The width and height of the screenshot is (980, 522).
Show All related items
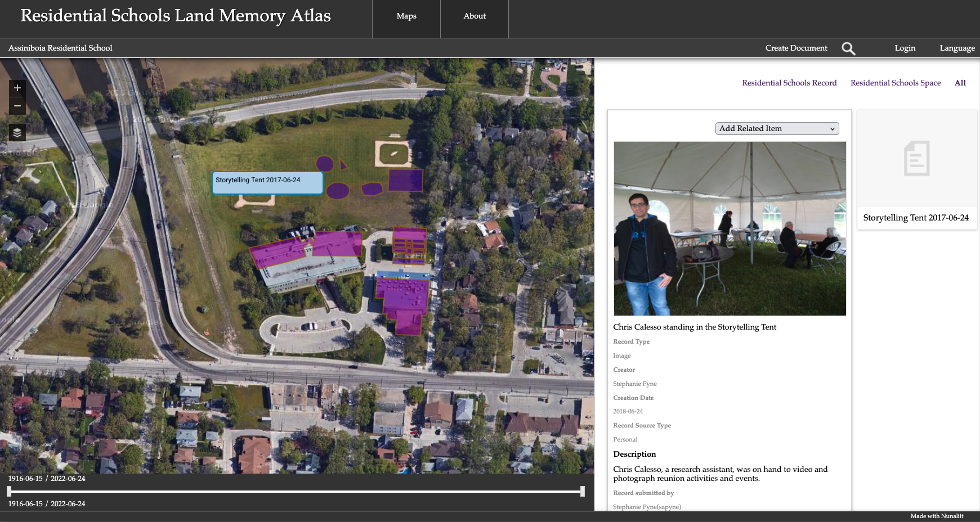960,83
